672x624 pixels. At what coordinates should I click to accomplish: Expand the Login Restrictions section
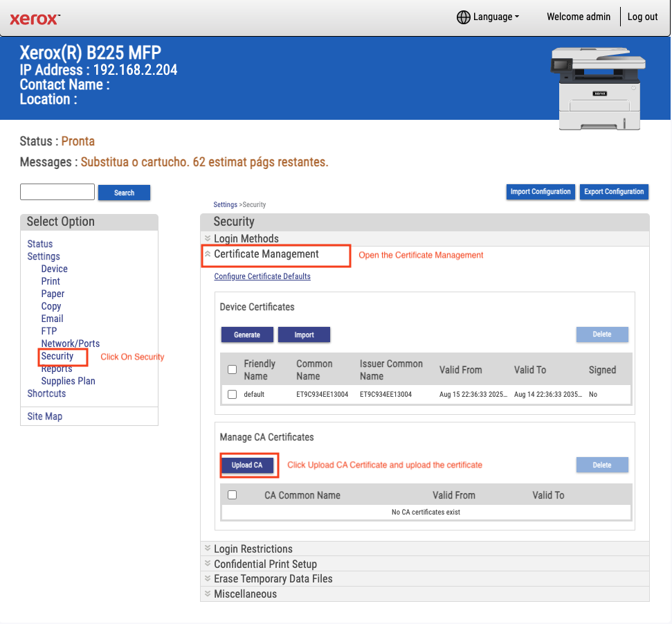[253, 549]
